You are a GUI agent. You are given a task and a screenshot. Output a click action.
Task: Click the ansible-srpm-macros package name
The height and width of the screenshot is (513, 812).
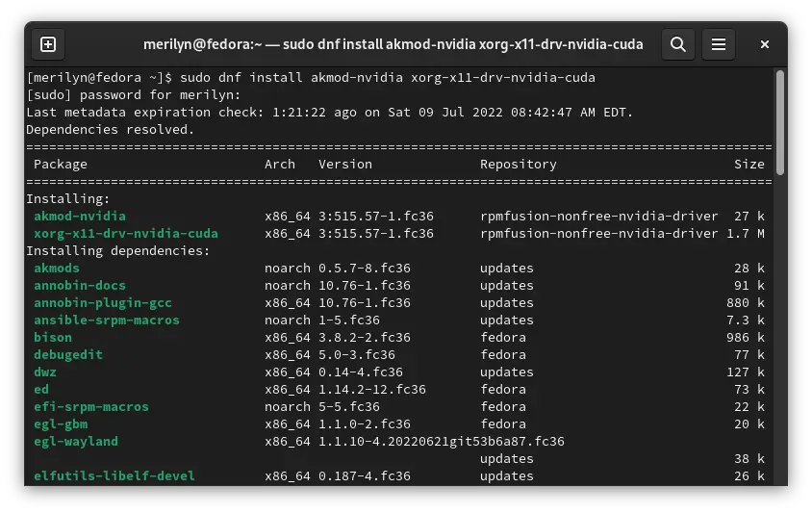(x=107, y=321)
